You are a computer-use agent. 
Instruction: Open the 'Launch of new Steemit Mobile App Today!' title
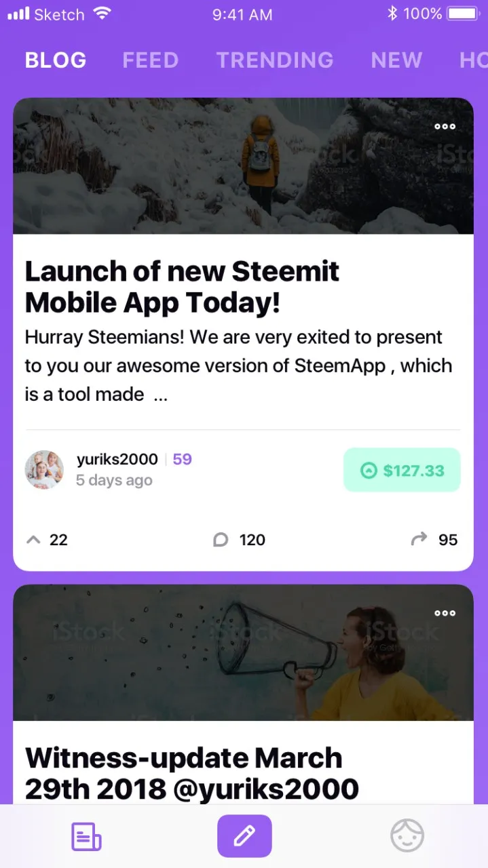[183, 288]
